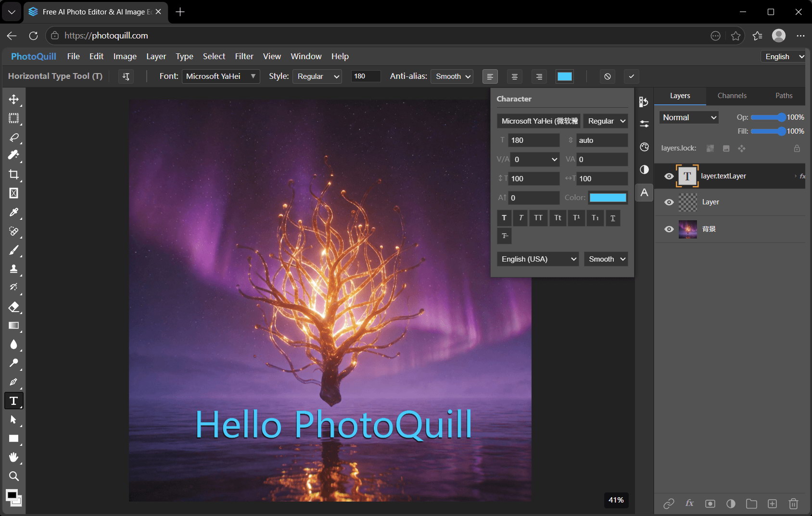Commit the current text edit
The width and height of the screenshot is (812, 516).
click(x=632, y=76)
